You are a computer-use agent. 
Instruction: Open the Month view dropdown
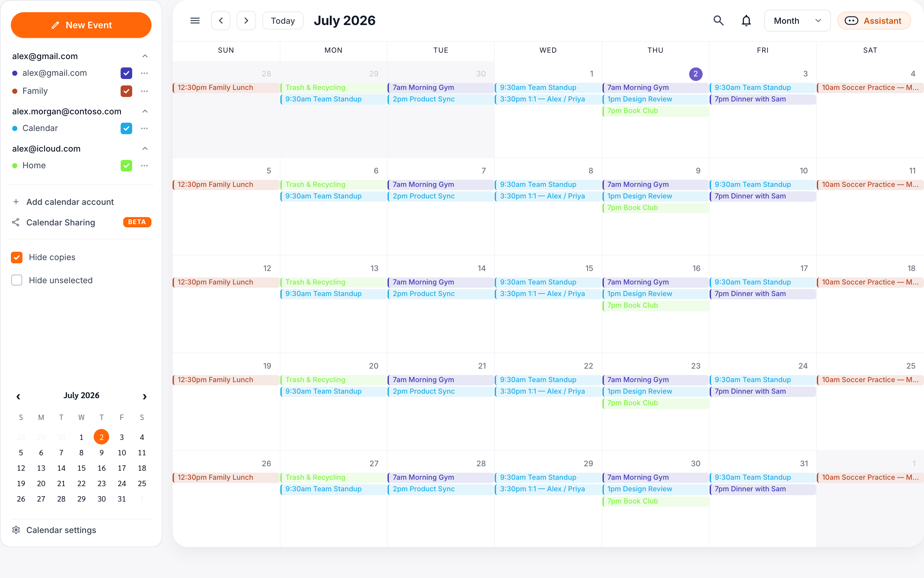pyautogui.click(x=797, y=21)
